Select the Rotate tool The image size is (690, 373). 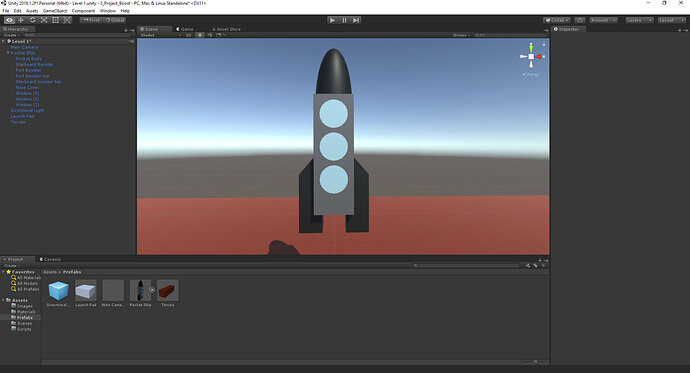click(x=33, y=20)
